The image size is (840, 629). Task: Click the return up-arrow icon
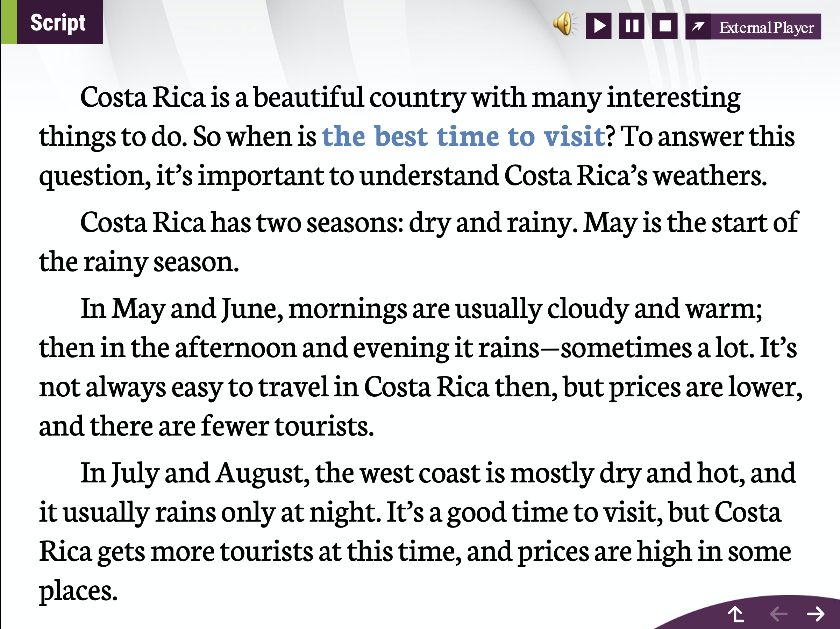click(736, 614)
